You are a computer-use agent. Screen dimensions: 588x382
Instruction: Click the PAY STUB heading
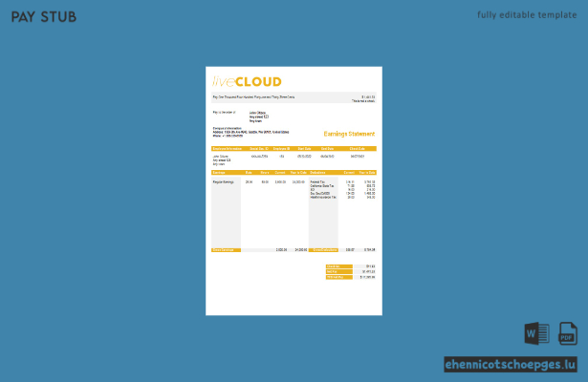point(44,17)
